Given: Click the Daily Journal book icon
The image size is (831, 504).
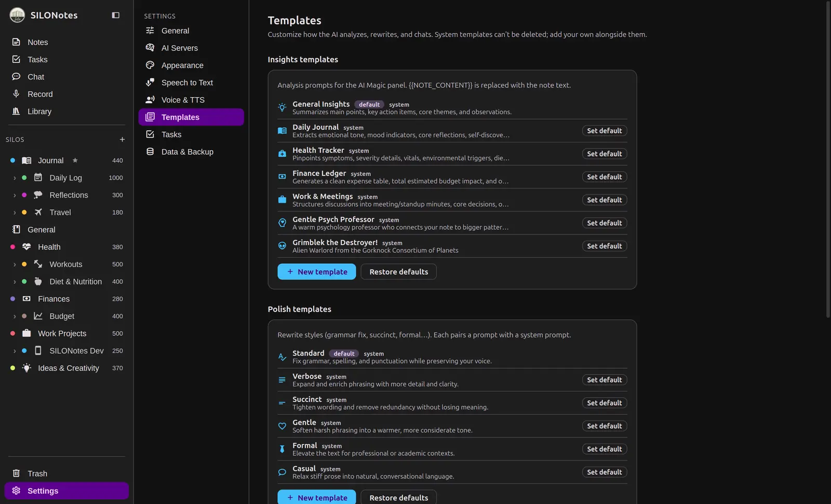Looking at the screenshot, I should click(x=282, y=131).
